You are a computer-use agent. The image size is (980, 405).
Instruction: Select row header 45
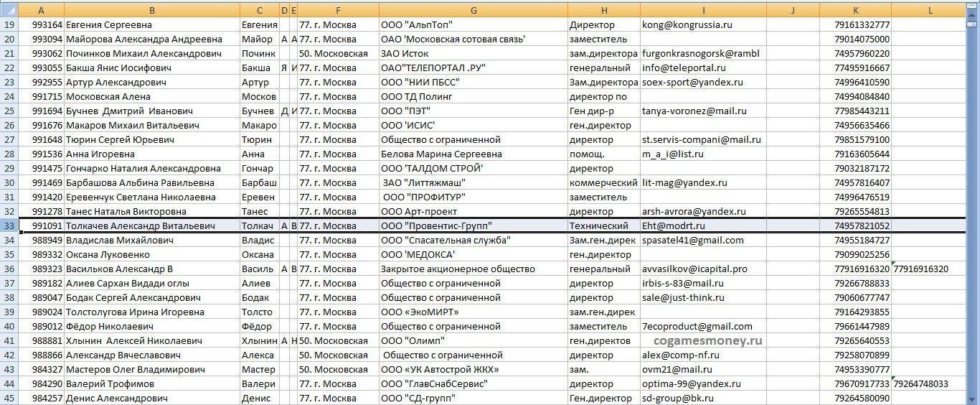point(9,398)
